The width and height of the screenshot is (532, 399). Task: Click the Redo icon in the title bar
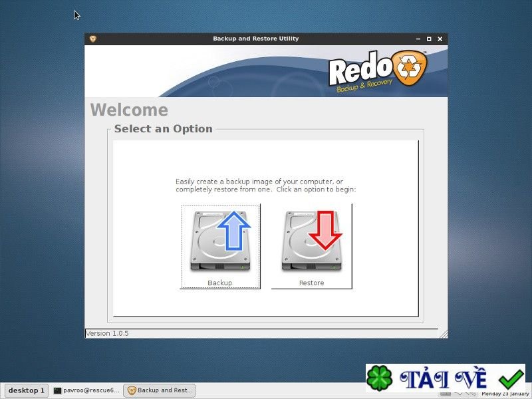[93, 39]
